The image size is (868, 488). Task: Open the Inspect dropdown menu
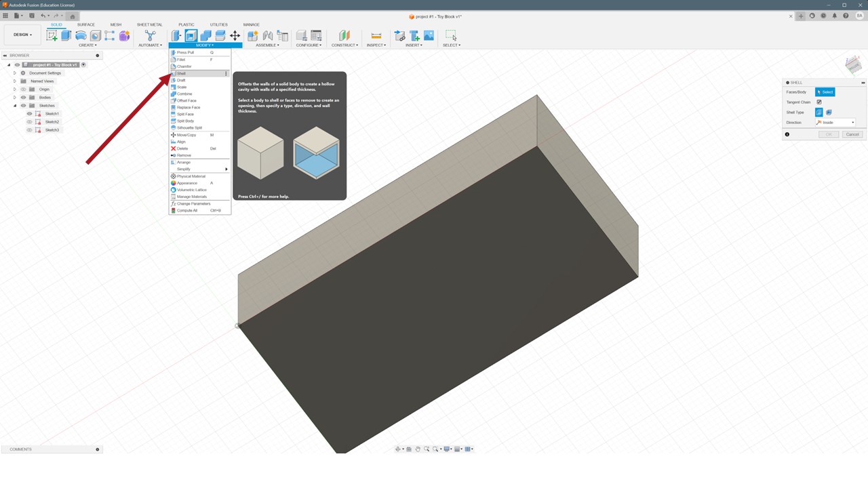click(376, 45)
